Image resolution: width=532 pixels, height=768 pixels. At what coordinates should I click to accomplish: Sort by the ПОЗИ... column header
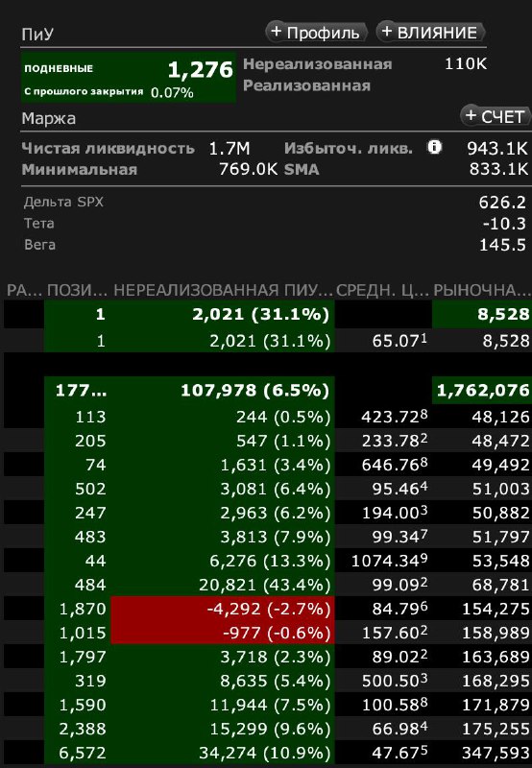pyautogui.click(x=77, y=290)
